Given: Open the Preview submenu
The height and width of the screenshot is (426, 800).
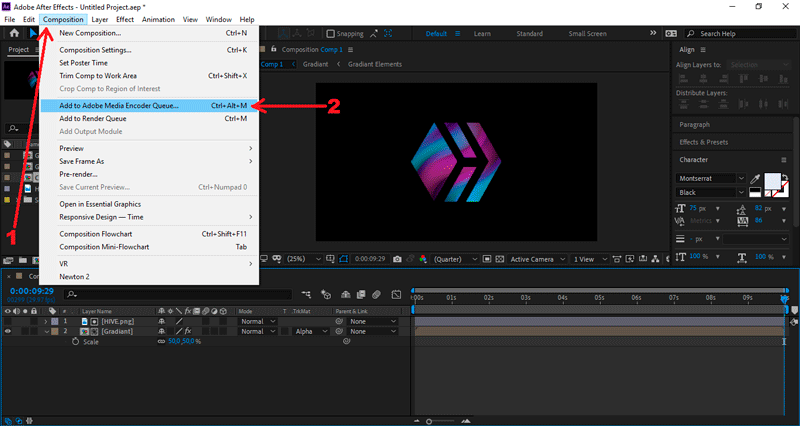Looking at the screenshot, I should (149, 148).
